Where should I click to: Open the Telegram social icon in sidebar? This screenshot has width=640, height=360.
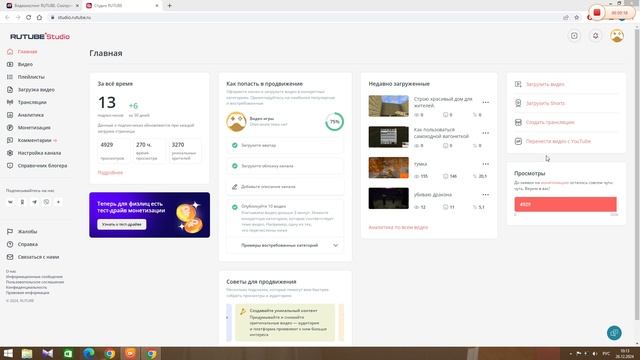click(34, 202)
